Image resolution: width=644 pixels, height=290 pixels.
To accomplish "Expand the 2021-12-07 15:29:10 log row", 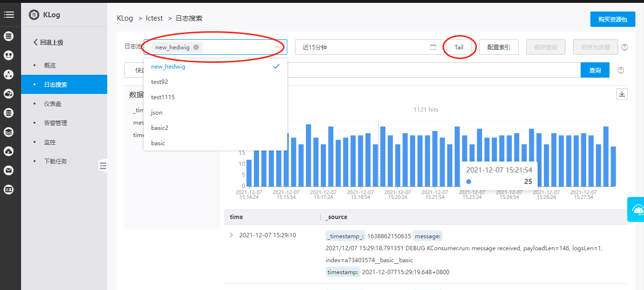I will [x=231, y=235].
